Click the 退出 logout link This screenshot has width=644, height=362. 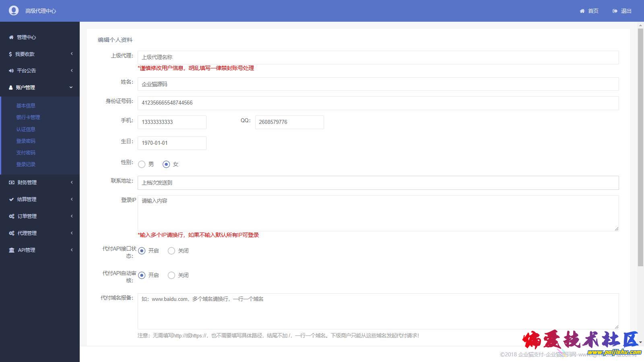pyautogui.click(x=626, y=11)
